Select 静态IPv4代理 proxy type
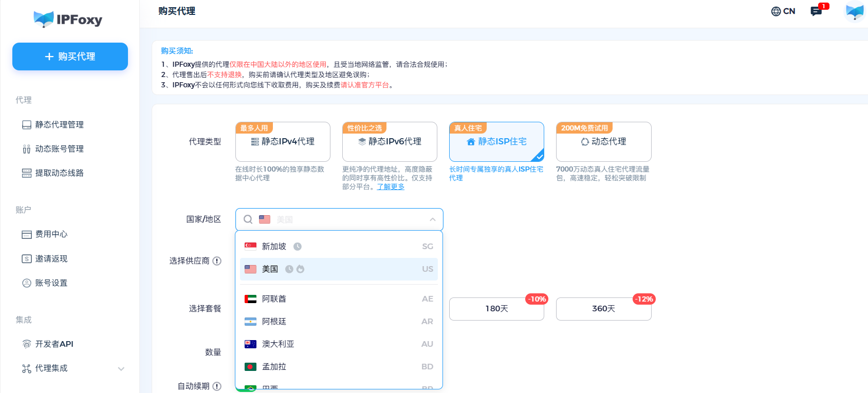This screenshot has width=868, height=393. tap(283, 142)
